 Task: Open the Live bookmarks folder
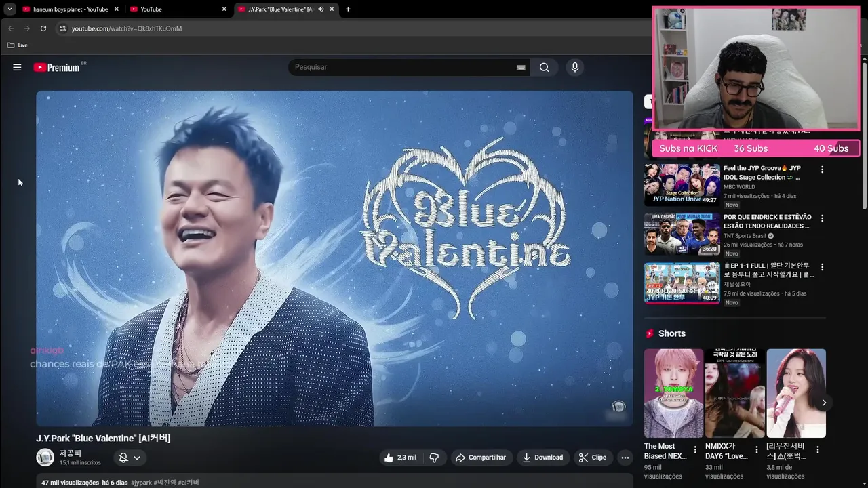[x=18, y=45]
